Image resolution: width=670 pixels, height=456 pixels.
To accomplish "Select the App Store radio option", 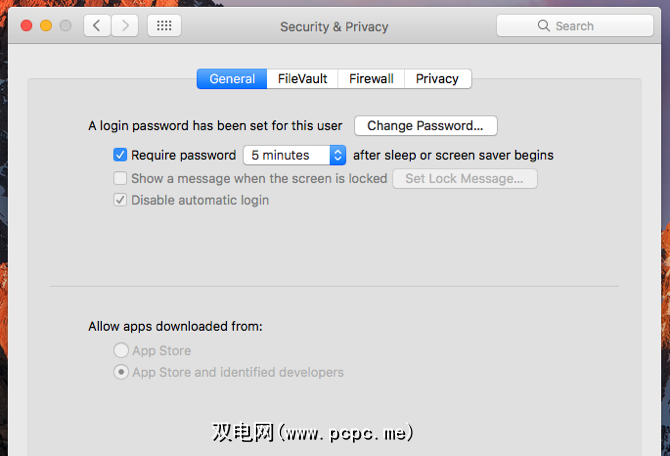I will (x=121, y=351).
